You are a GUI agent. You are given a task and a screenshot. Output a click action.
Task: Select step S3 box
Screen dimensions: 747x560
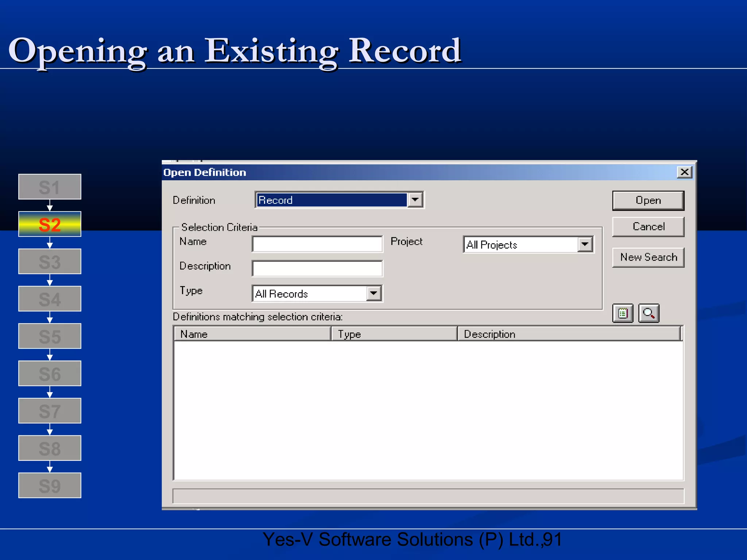pos(50,261)
